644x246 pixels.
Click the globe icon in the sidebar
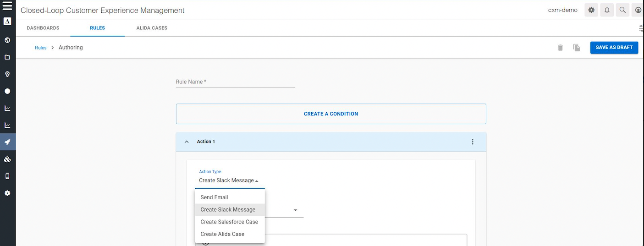coord(7,40)
